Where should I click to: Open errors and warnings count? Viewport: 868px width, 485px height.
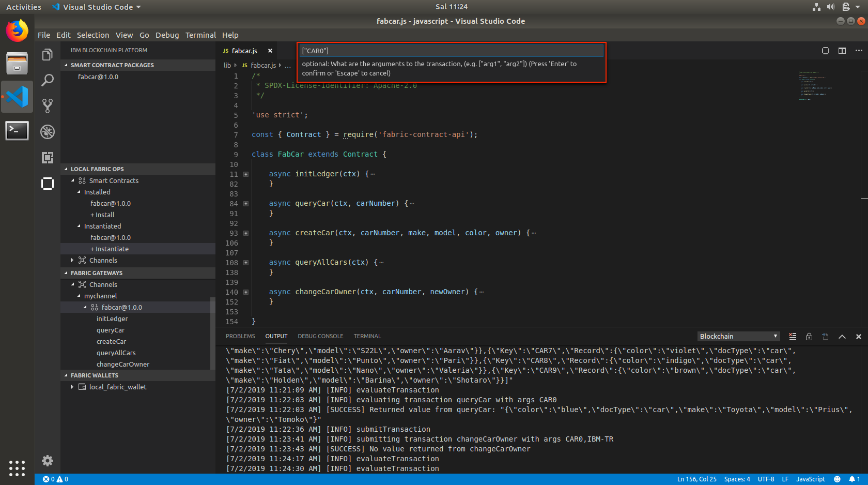[55, 479]
